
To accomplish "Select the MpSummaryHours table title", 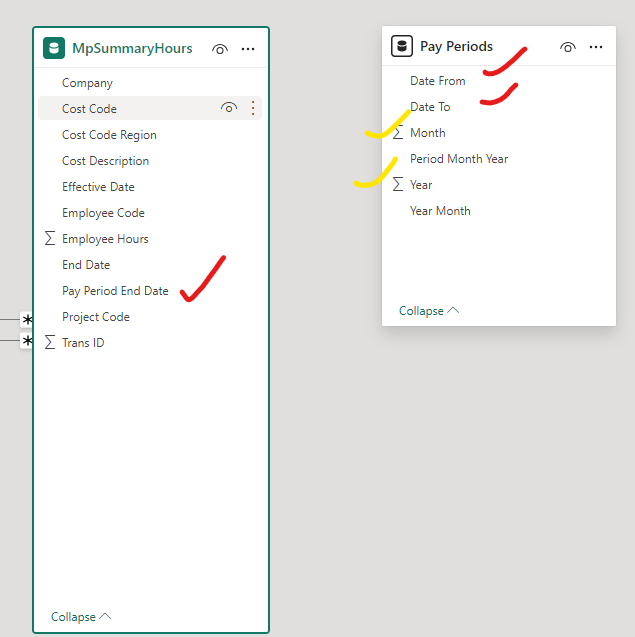I will 132,48.
